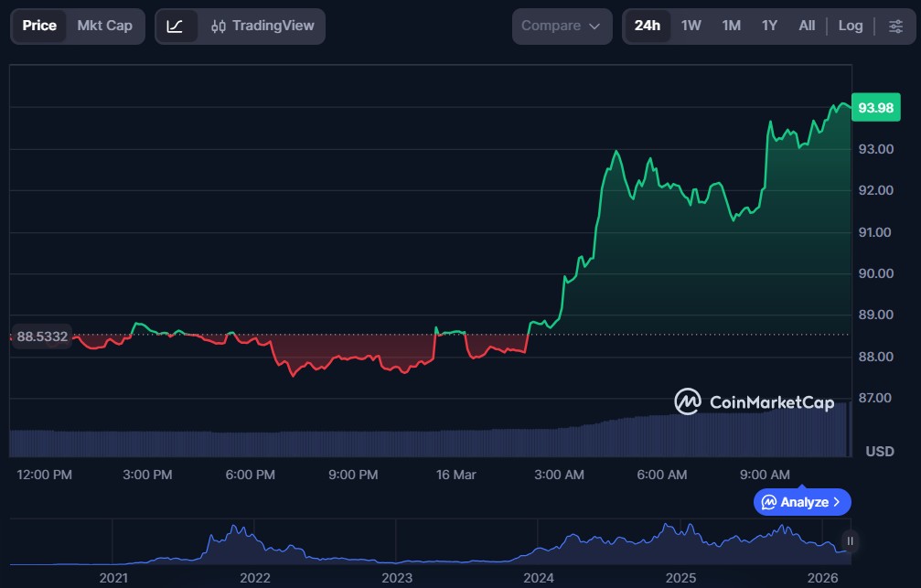The image size is (921, 588).
Task: Open chart settings sliders icon
Action: pyautogui.click(x=895, y=26)
